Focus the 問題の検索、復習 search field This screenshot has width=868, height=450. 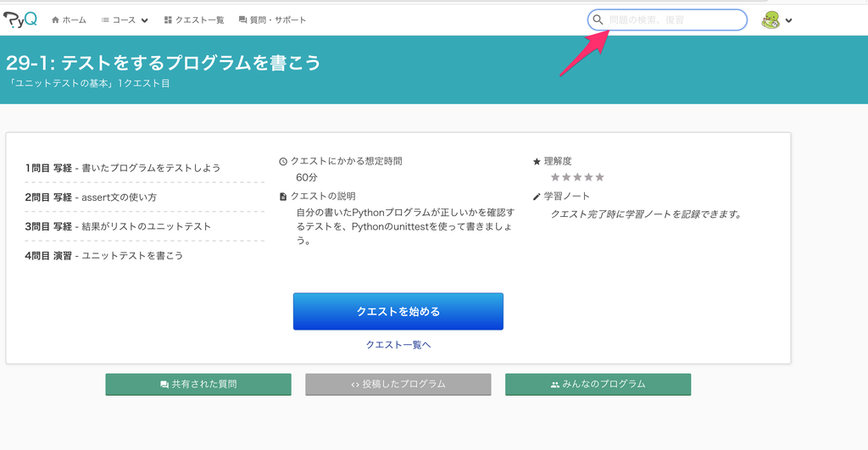point(667,20)
